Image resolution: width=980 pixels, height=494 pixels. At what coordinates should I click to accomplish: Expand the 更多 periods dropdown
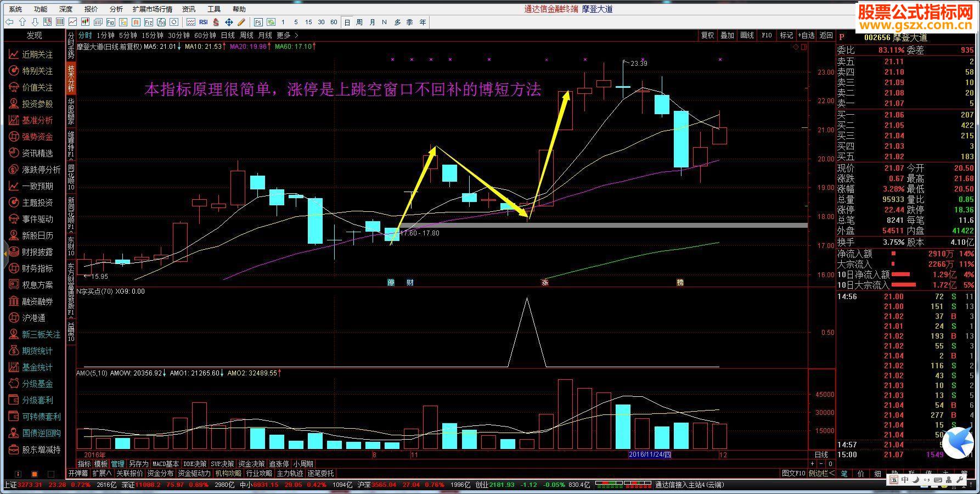click(x=288, y=35)
